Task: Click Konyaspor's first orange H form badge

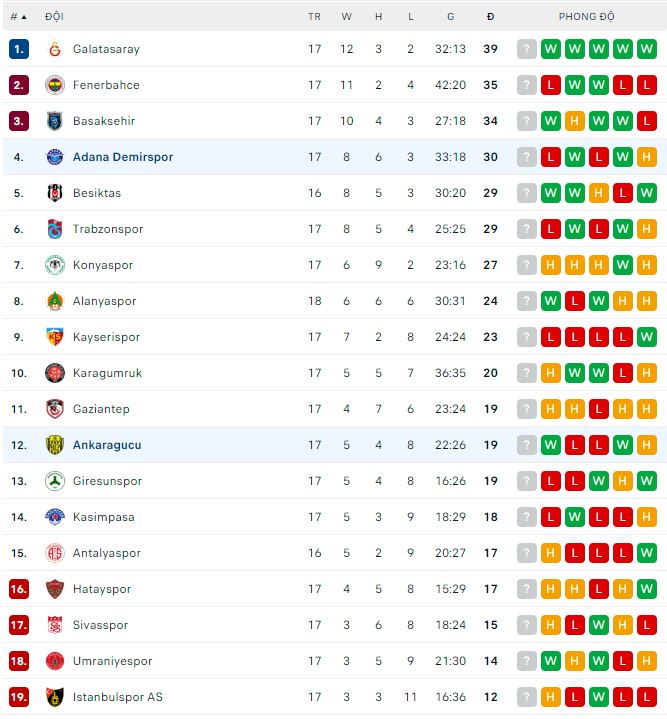Action: click(550, 265)
